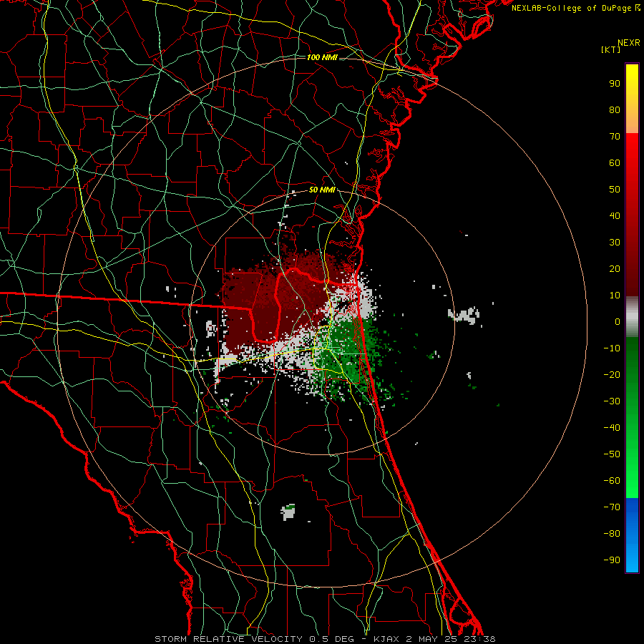Click the 90 value on the velocity scale
The width and height of the screenshot is (644, 644).
[615, 84]
